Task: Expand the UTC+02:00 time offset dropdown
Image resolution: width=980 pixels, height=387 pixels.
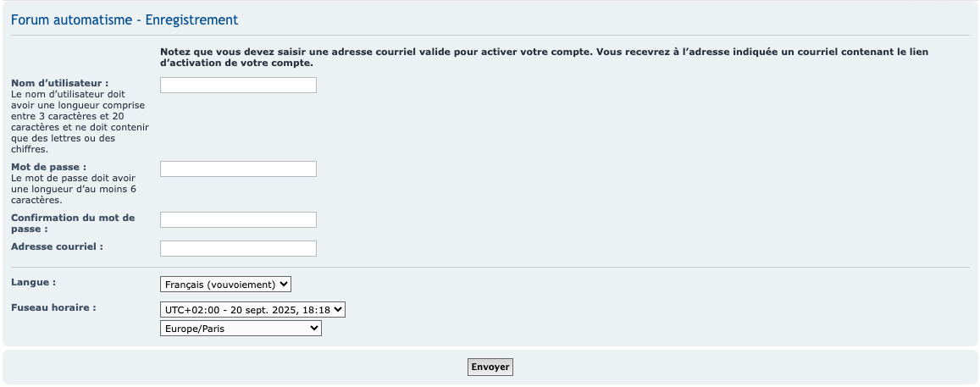Action: point(252,310)
